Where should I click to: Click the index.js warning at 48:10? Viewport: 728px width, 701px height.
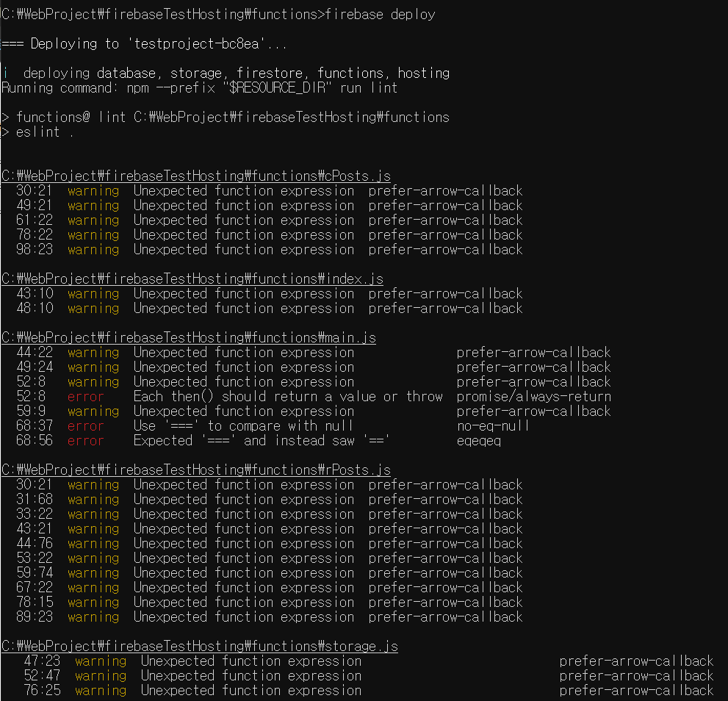(270, 309)
